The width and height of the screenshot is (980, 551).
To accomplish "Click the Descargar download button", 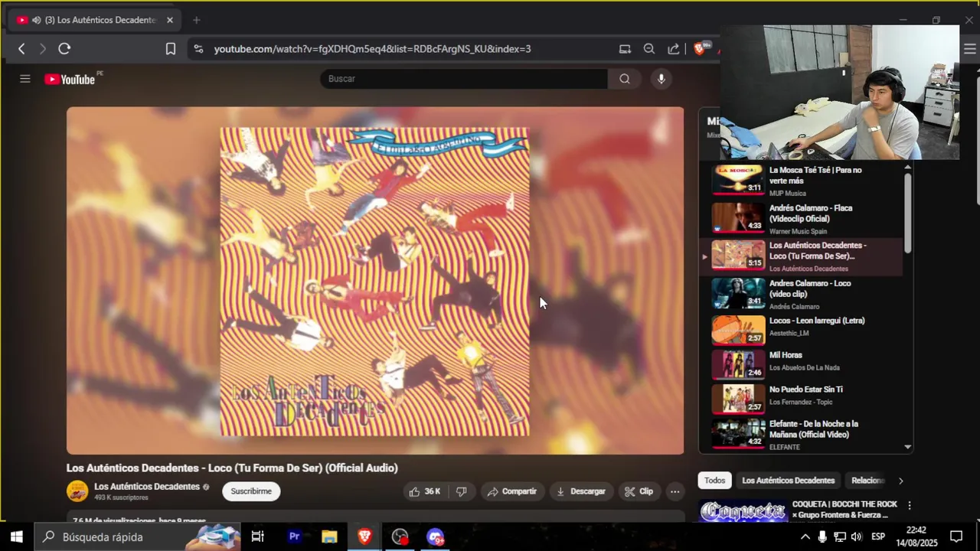I will pyautogui.click(x=580, y=491).
